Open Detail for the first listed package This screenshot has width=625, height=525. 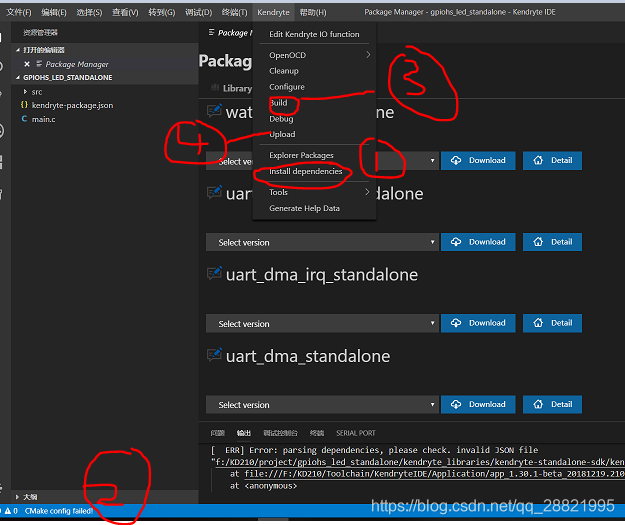tap(552, 161)
